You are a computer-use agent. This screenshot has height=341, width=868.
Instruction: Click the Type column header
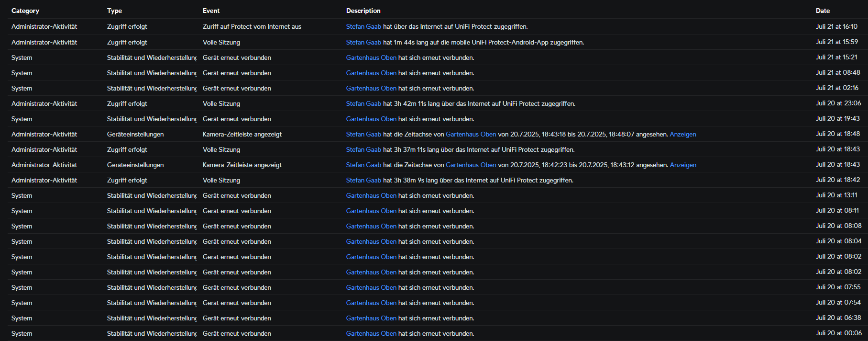pyautogui.click(x=114, y=11)
